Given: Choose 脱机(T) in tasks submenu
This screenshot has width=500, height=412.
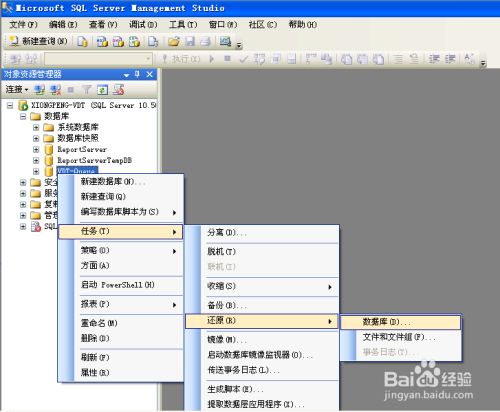Looking at the screenshot, I should (x=262, y=252).
